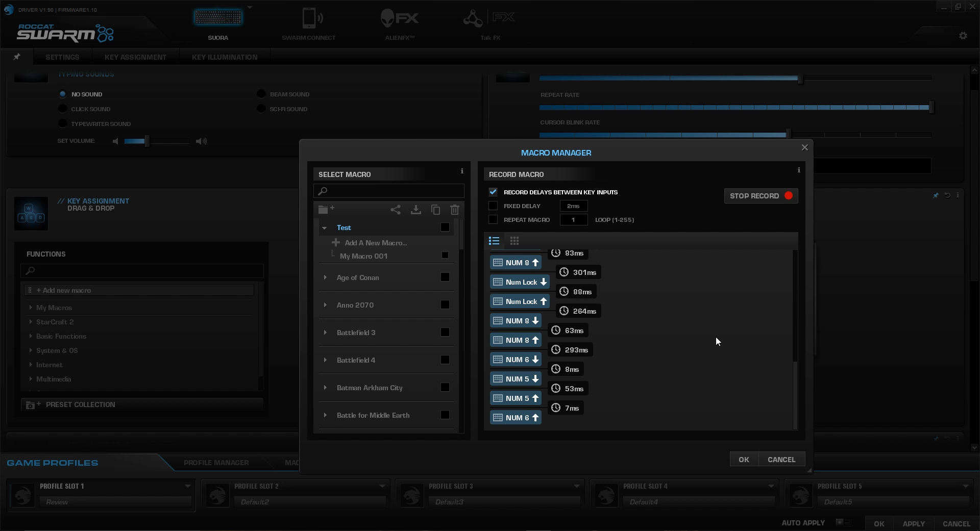
Task: Expand the Anno 2070 folder
Action: tap(325, 305)
